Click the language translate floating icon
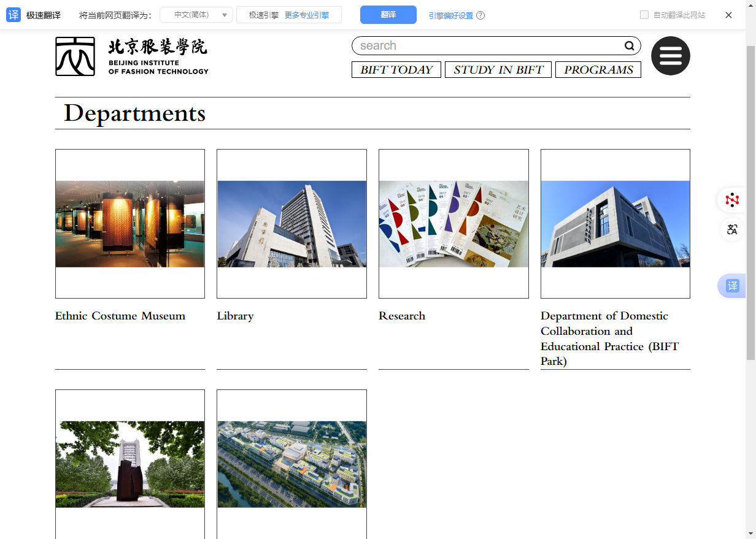The height and width of the screenshot is (539, 756). (731, 230)
